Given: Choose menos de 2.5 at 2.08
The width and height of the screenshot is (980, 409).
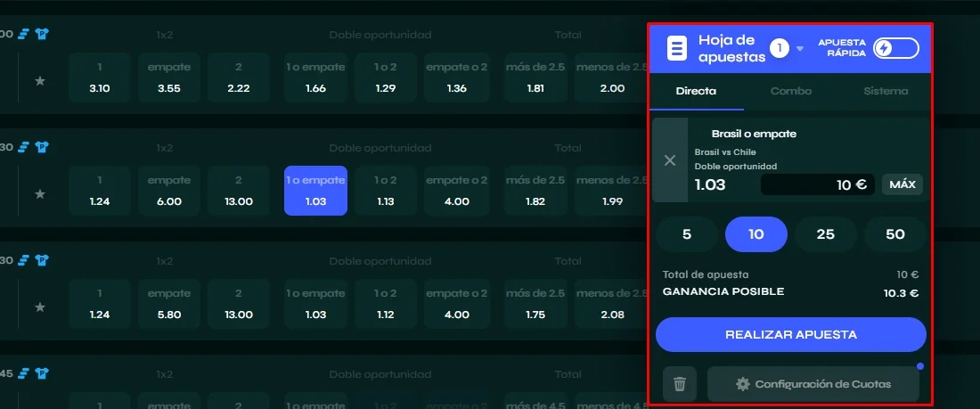Looking at the screenshot, I should [610, 304].
